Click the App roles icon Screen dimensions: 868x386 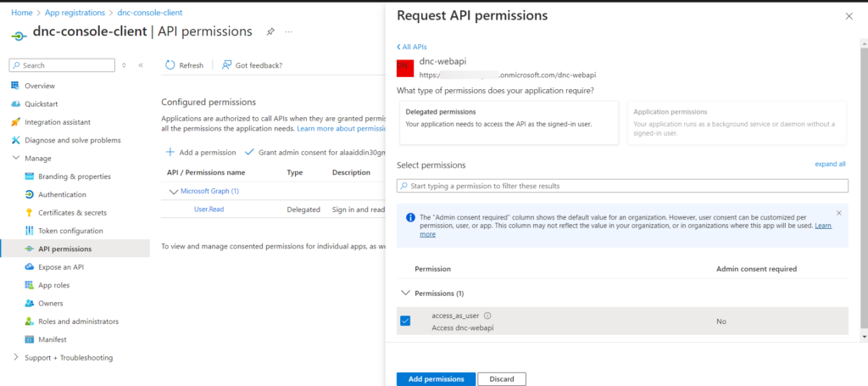tap(30, 285)
